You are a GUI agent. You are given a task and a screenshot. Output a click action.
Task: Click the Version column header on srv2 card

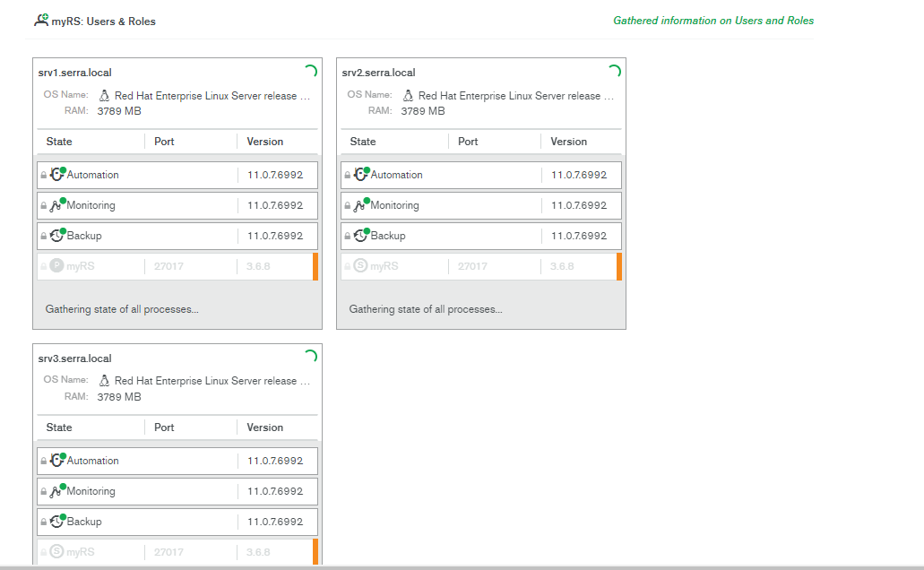point(568,142)
